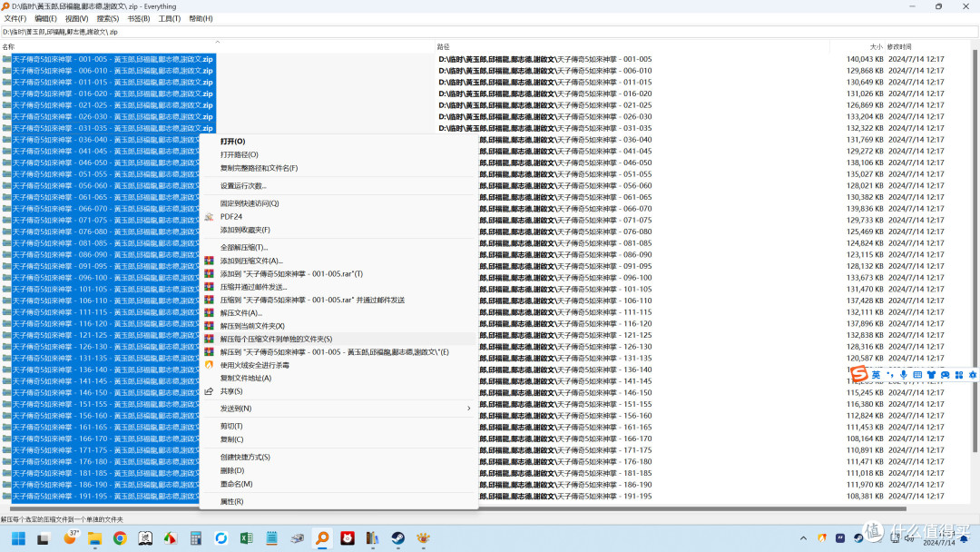Open the calculator app in the taskbar
Screen dimensions: 980x552
click(196, 538)
